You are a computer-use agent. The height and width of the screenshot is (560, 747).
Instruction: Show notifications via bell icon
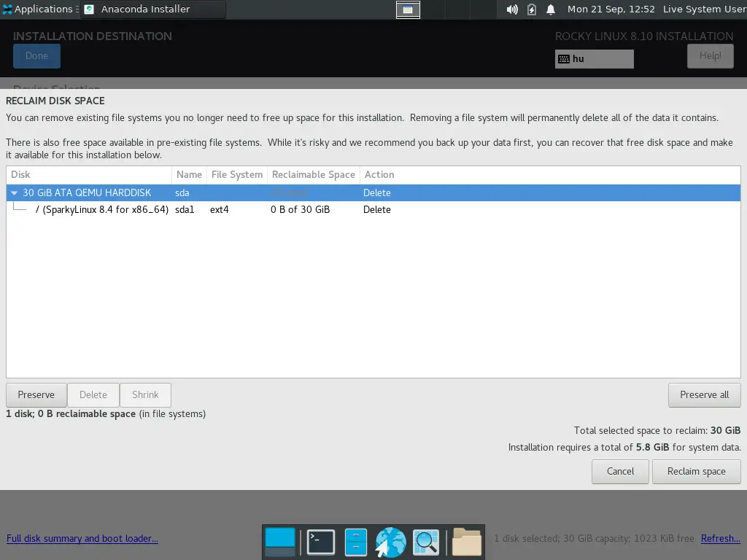[x=551, y=9]
